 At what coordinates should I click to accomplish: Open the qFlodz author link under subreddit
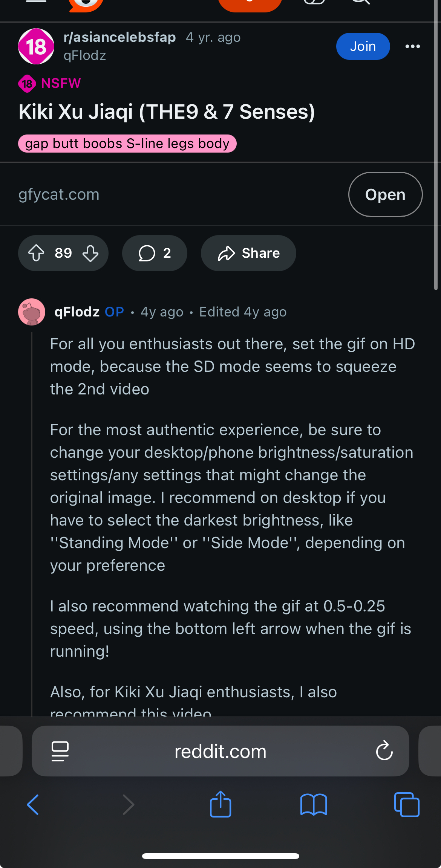click(85, 55)
